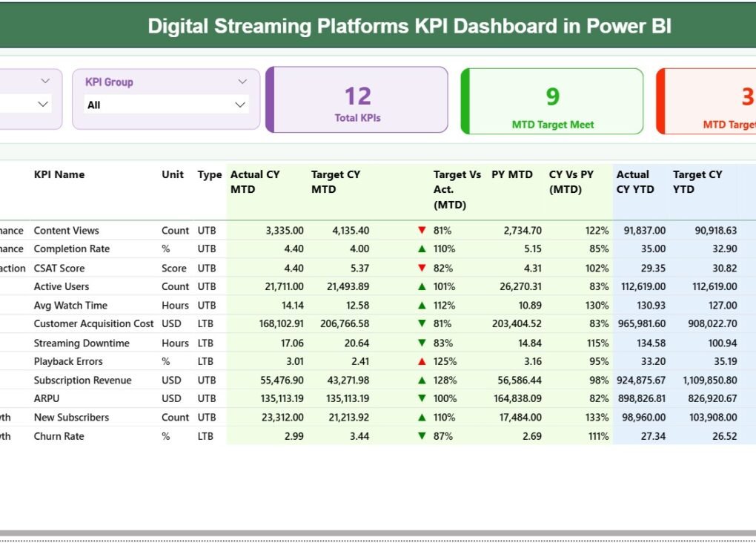
Task: Click the indicator arrow beside Streaming Downtime
Action: point(422,343)
